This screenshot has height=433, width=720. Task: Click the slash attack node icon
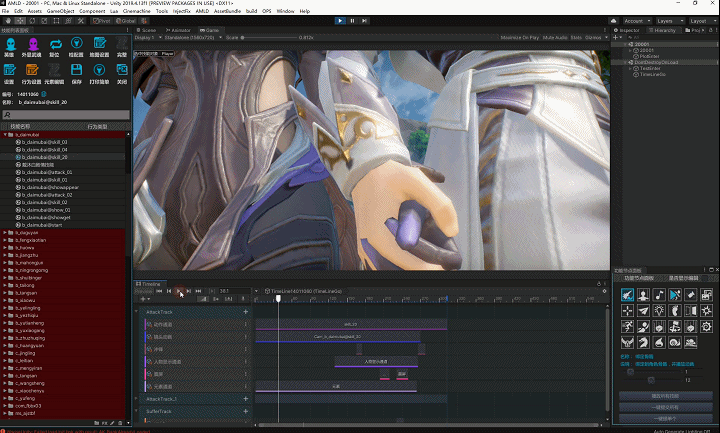click(x=627, y=295)
